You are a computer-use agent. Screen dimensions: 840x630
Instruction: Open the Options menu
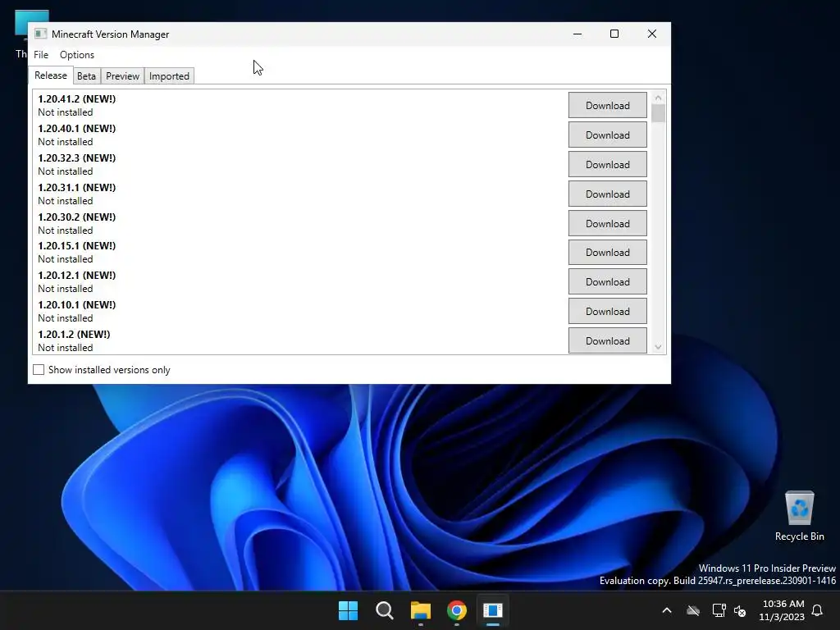pyautogui.click(x=76, y=55)
